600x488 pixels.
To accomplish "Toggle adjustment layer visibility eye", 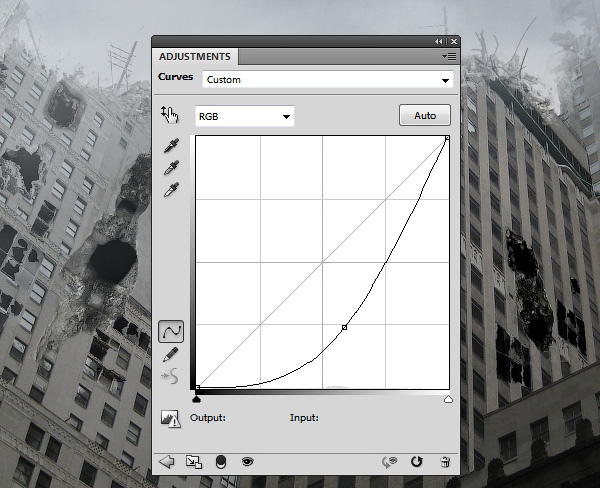I will [x=247, y=461].
